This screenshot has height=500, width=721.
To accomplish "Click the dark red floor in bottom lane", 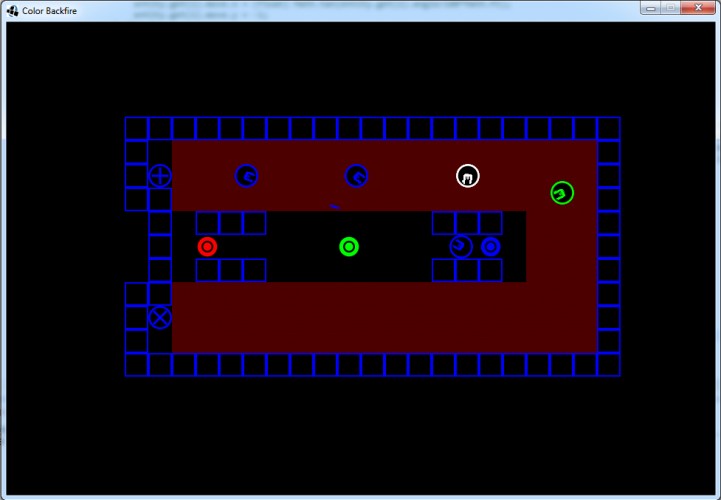I will coord(384,317).
